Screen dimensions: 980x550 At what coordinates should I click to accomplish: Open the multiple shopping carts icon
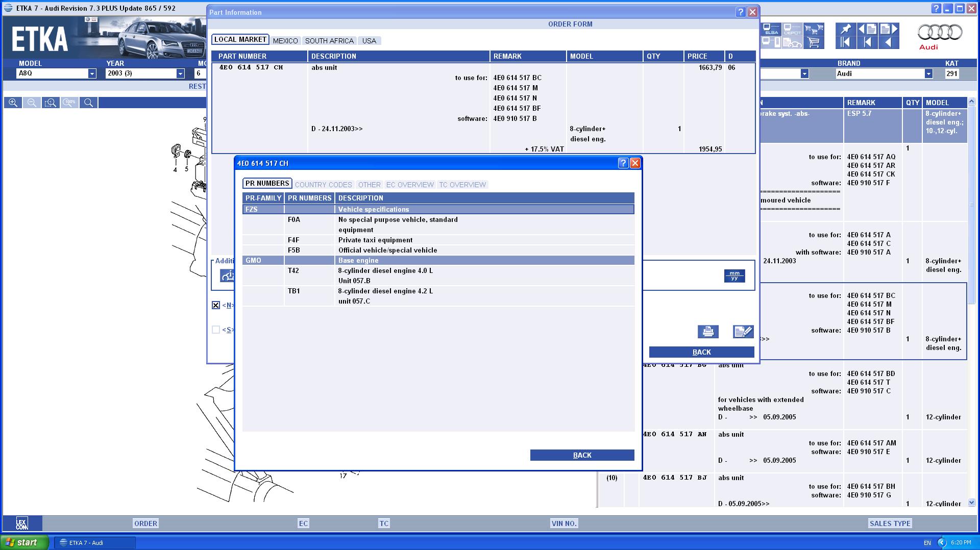click(814, 29)
